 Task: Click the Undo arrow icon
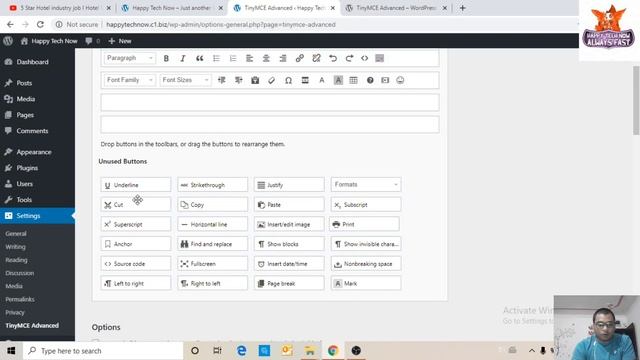333,58
